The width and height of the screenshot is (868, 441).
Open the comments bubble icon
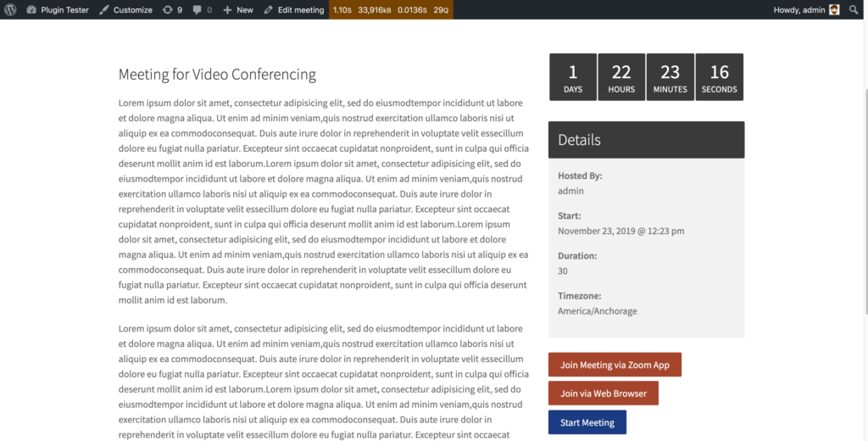click(203, 10)
